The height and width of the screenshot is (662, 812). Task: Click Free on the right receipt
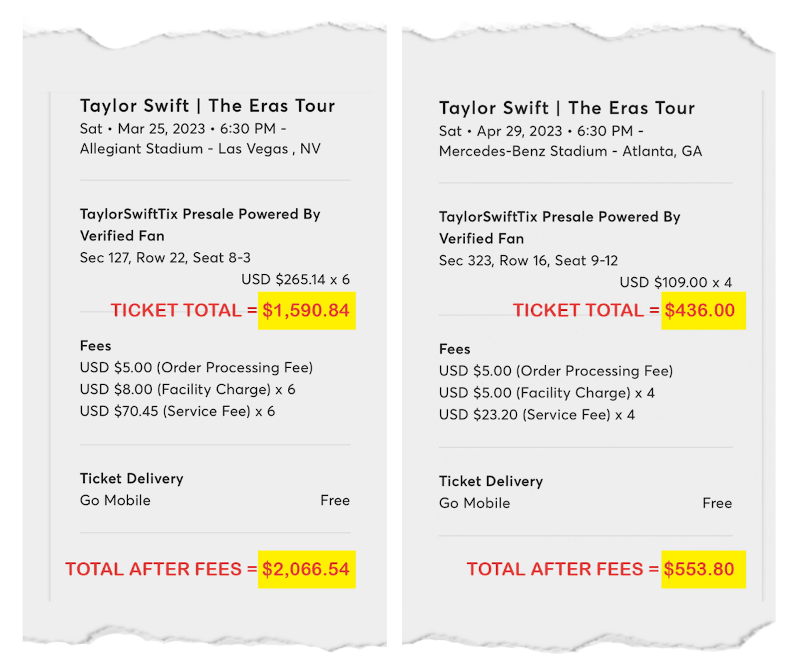click(717, 503)
